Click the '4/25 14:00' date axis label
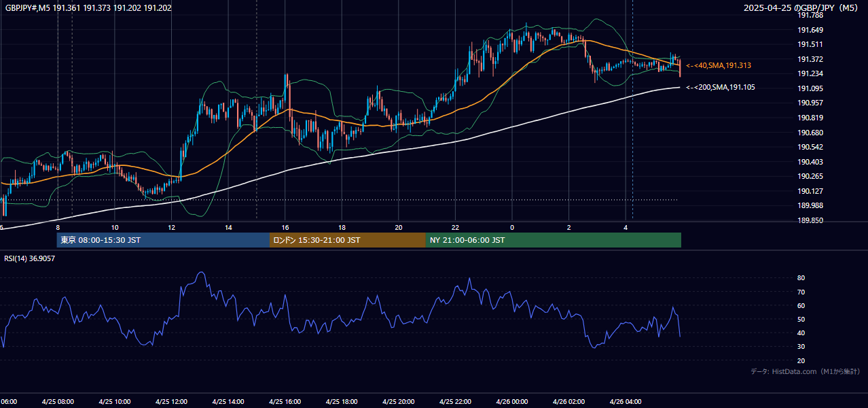This screenshot has width=868, height=408. click(x=228, y=402)
